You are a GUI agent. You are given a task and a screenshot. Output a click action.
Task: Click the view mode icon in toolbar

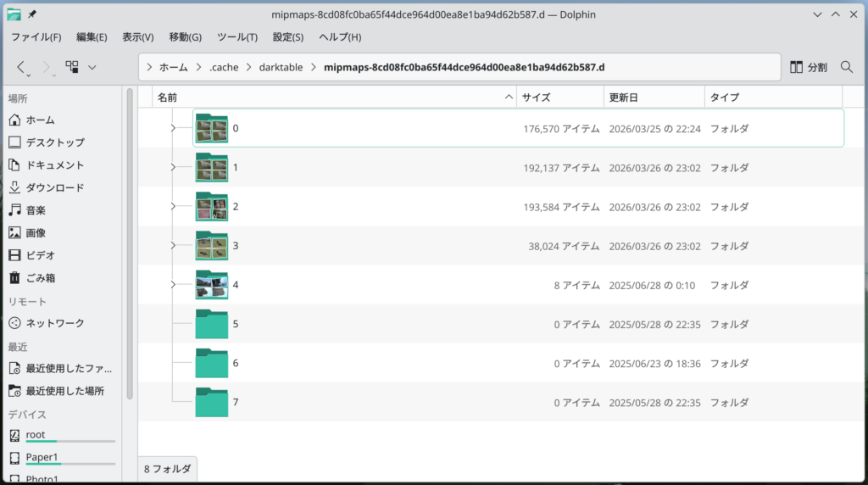(x=72, y=67)
